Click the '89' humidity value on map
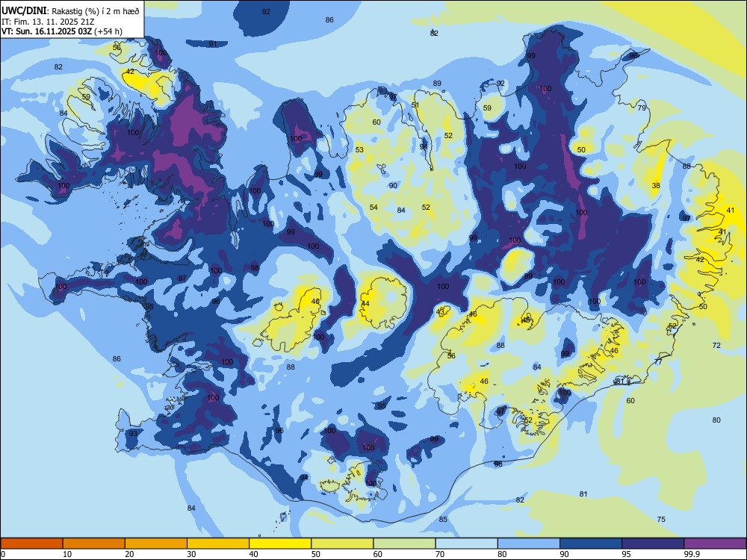This screenshot has width=747, height=560. [437, 84]
